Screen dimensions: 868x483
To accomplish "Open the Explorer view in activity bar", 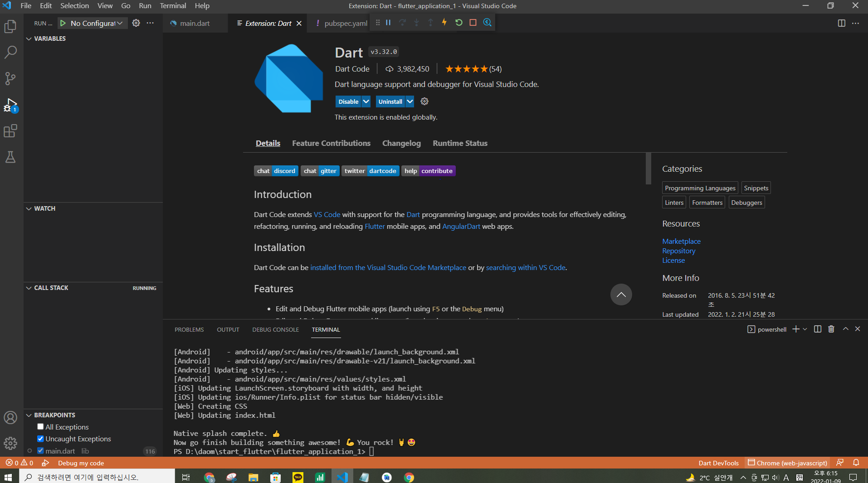I will tap(10, 26).
